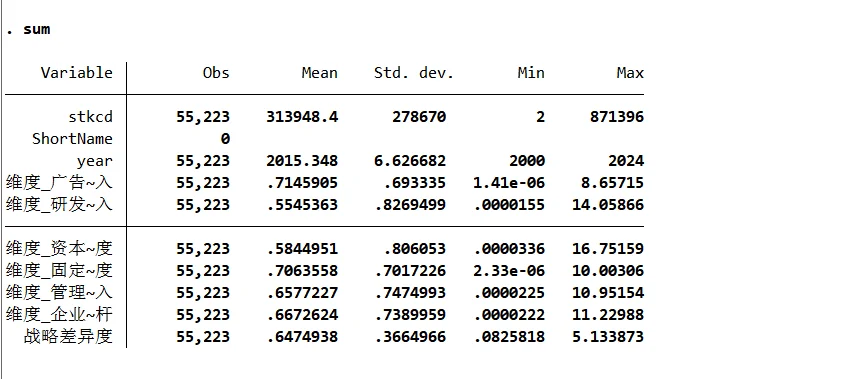Viewport: 865px width, 379px height.
Task: Select the year max value 2024
Action: coord(626,161)
